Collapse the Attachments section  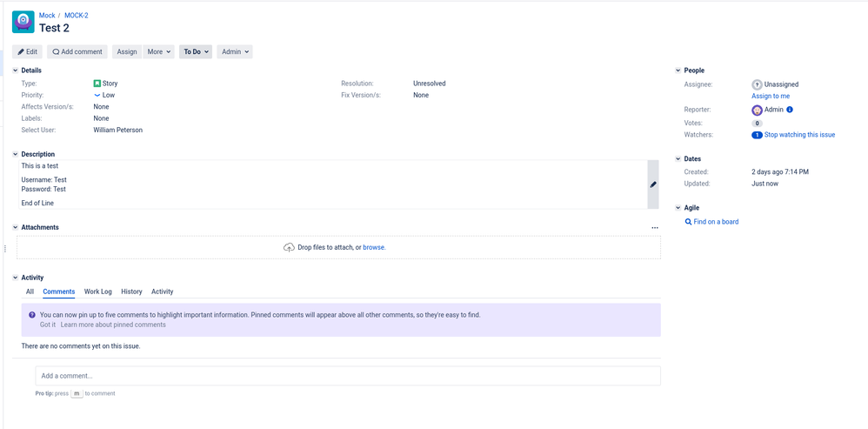click(x=15, y=227)
